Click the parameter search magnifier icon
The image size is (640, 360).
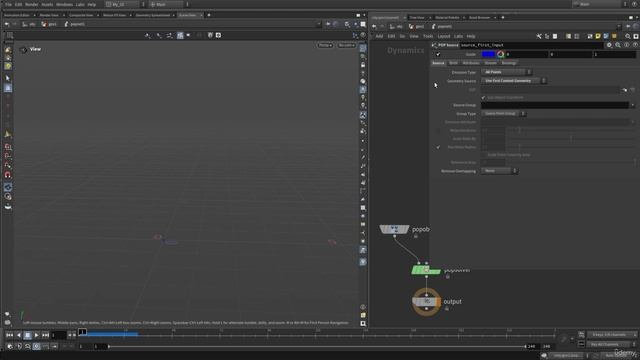(618, 45)
